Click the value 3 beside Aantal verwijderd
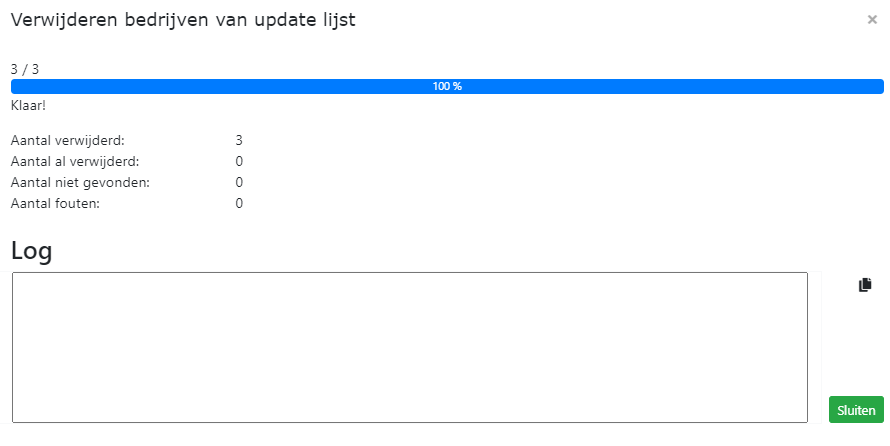The image size is (890, 446). coord(239,140)
